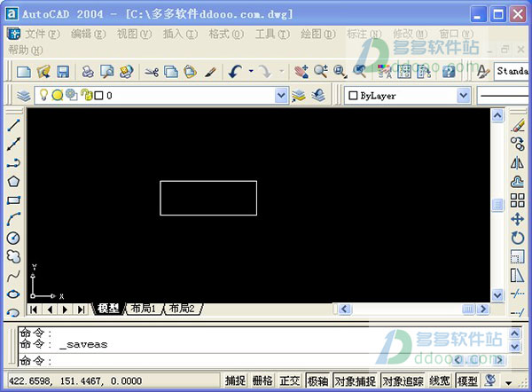Jump to the first layout tab
Viewport: 532px width, 392px height.
pyautogui.click(x=34, y=310)
